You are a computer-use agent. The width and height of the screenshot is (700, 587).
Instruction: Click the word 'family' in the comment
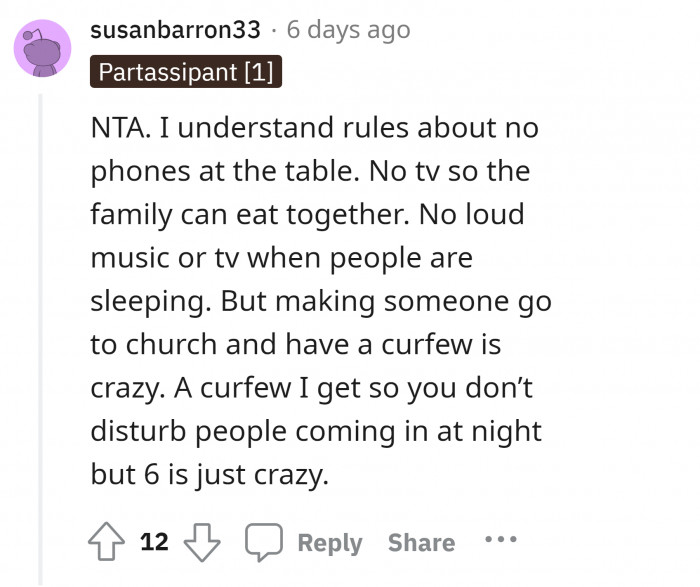(x=125, y=215)
